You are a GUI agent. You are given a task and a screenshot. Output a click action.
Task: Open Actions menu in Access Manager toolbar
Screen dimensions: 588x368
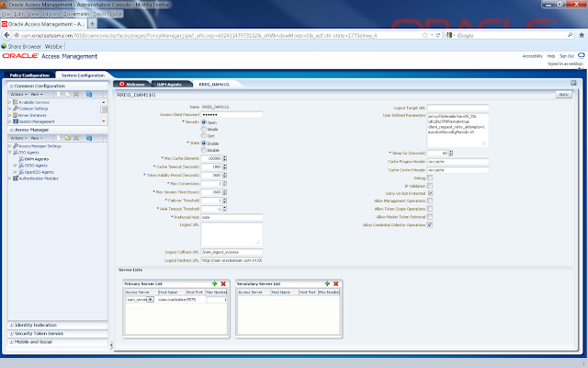18,138
